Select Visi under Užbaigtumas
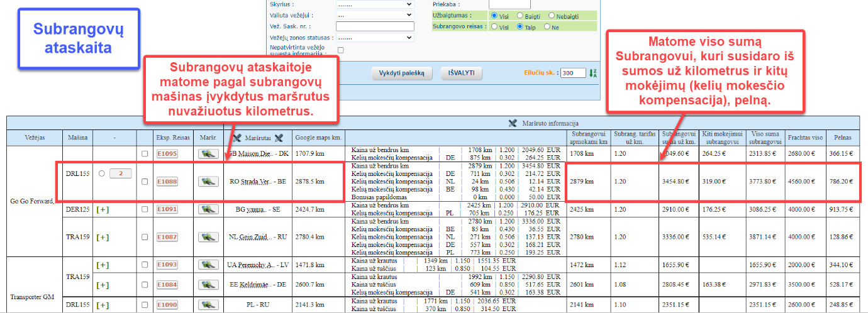 (494, 15)
